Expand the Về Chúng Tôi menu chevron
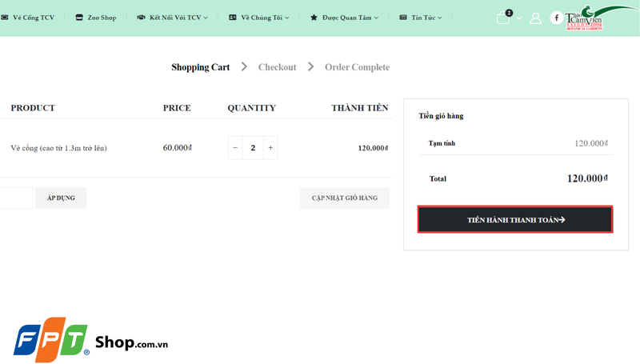Viewport: 640px width, 364px height. pos(287,18)
